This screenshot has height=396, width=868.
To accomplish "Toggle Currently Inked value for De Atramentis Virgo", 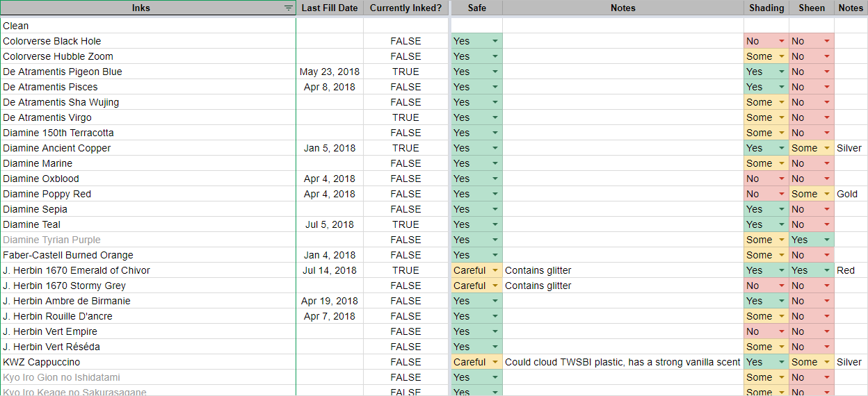I will [405, 117].
